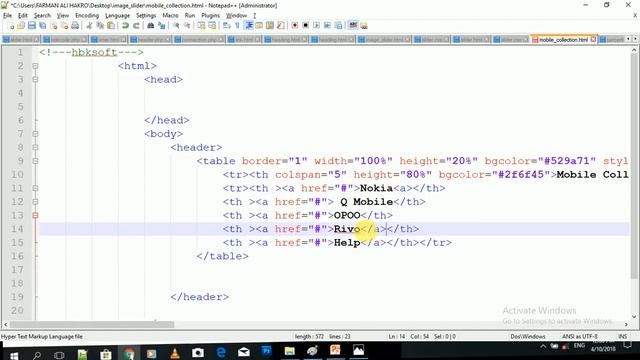Toggle Show All Characters pilcrow button

237,26
